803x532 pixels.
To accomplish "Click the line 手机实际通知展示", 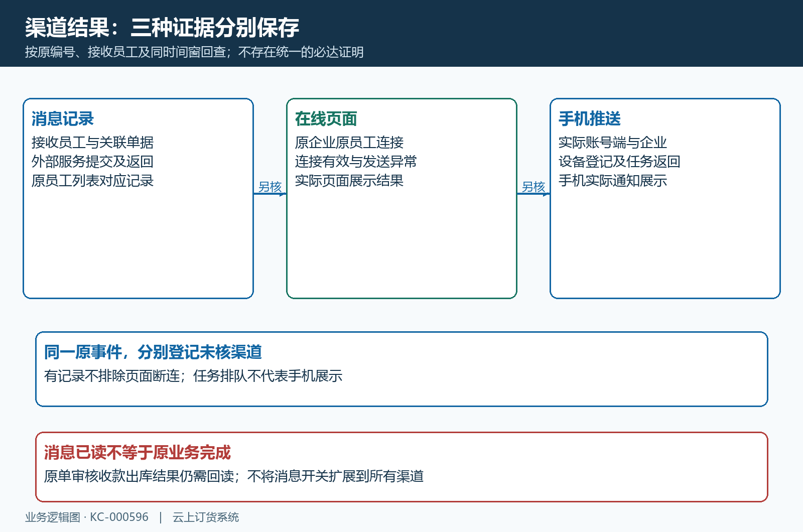I will coord(613,181).
